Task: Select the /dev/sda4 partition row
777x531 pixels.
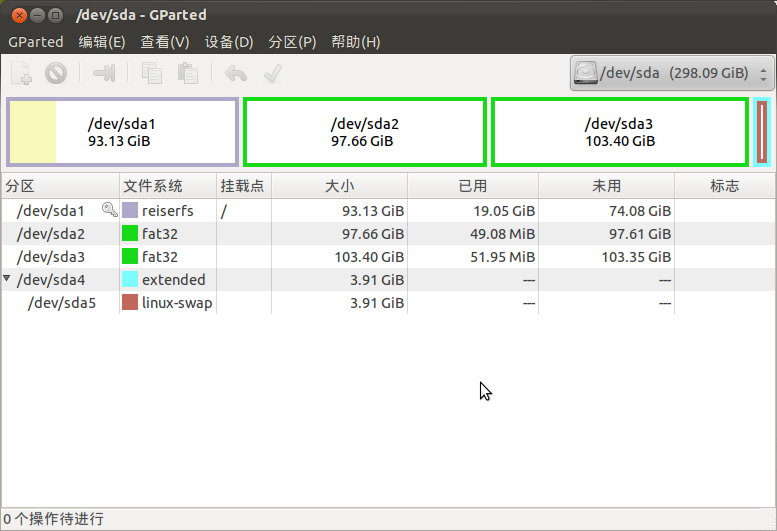Action: point(388,279)
